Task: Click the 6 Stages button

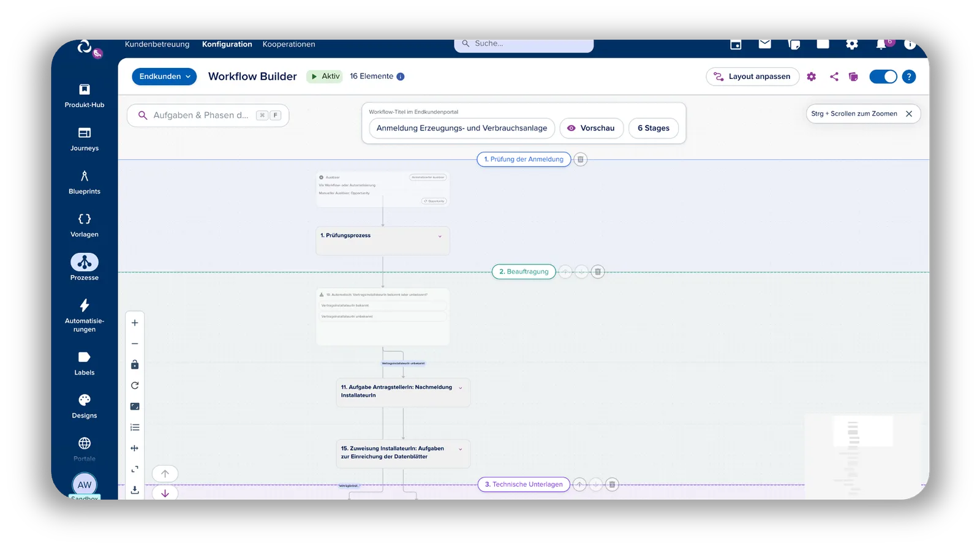Action: pyautogui.click(x=654, y=128)
